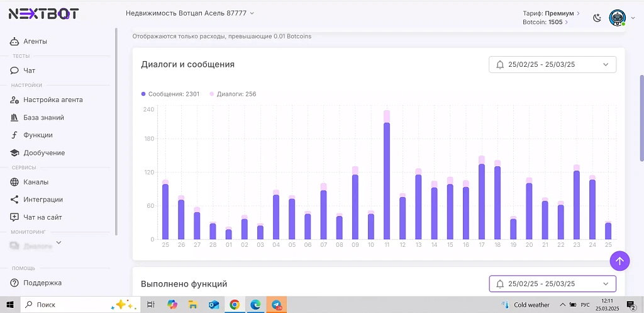Open the Windows Start menu

coord(10,305)
